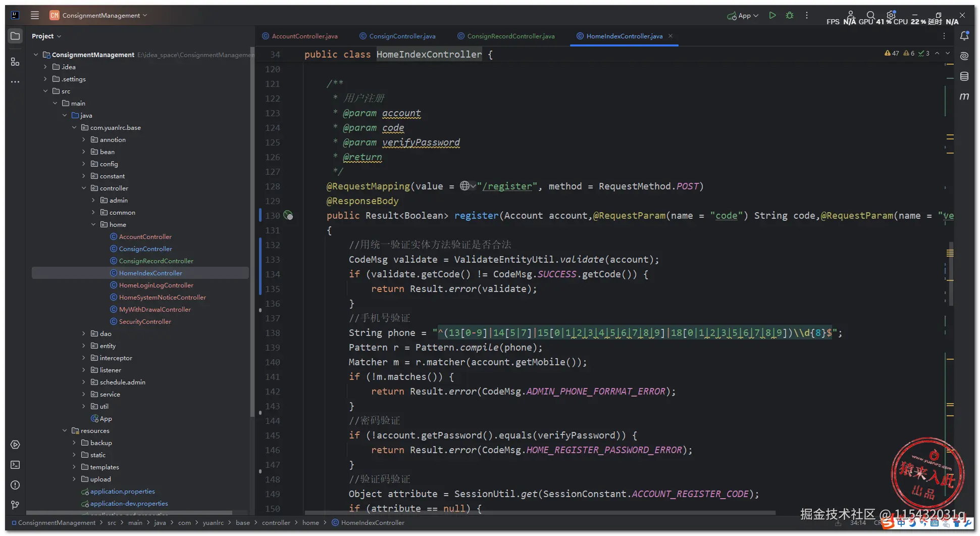Open more run actions menu
This screenshot has height=536, width=980.
point(807,15)
